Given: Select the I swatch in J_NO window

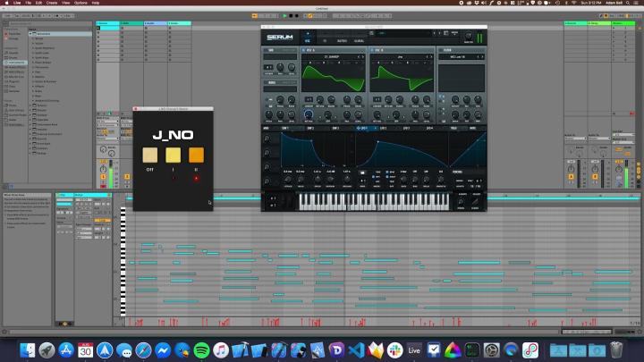Looking at the screenshot, I should pyautogui.click(x=173, y=156).
